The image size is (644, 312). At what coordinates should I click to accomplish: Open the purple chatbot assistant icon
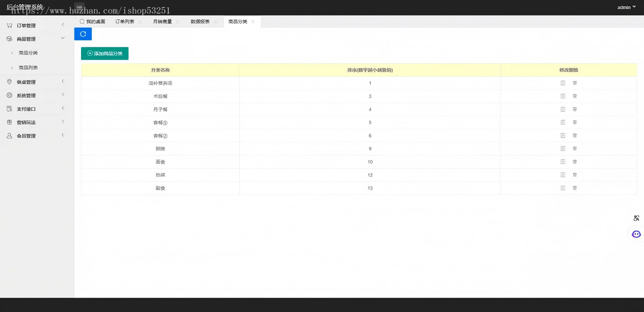[x=636, y=234]
